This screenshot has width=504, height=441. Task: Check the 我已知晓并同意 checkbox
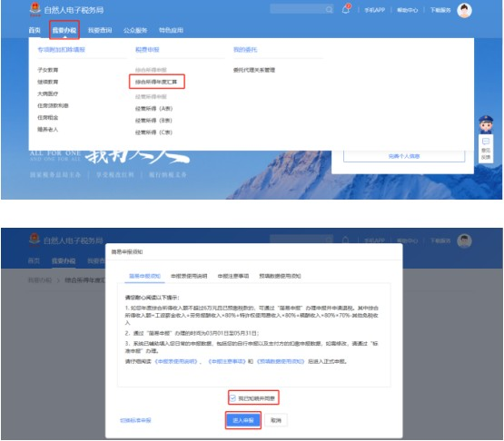pyautogui.click(x=232, y=398)
